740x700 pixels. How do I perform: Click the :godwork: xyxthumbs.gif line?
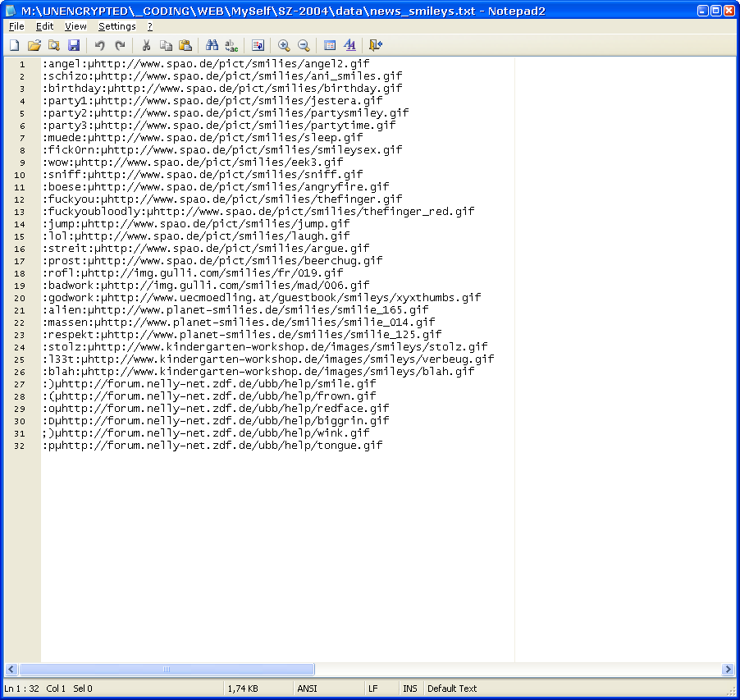point(262,297)
